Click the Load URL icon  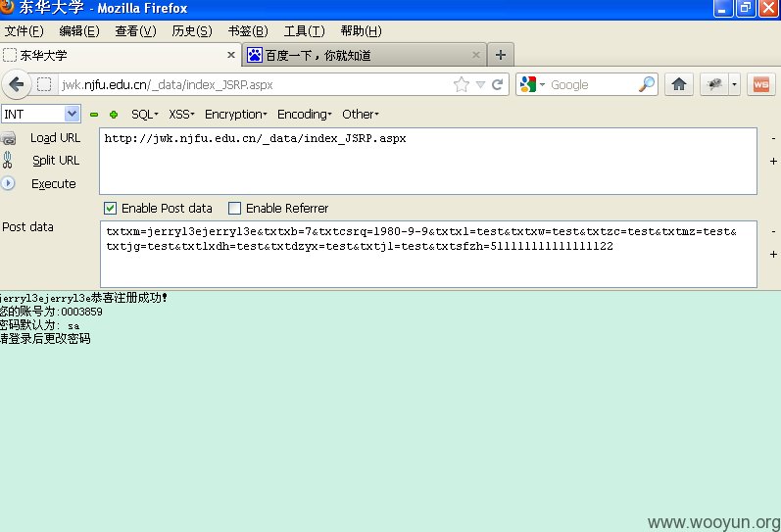[x=9, y=138]
